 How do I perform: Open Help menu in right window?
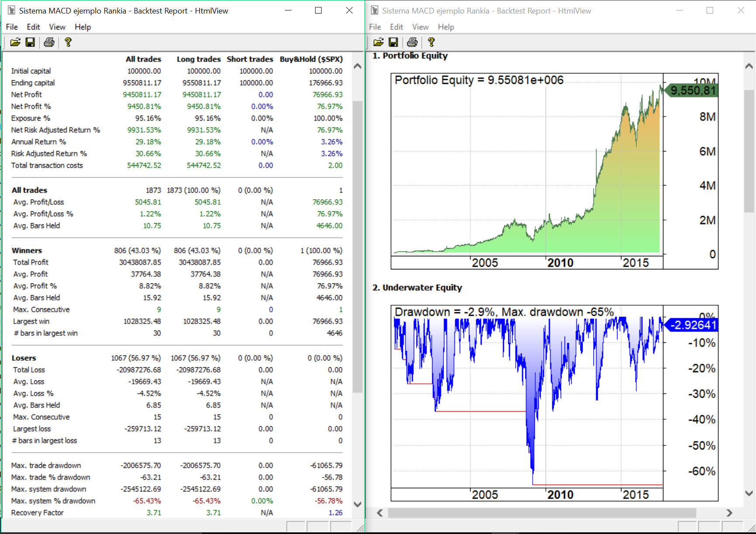click(x=446, y=27)
